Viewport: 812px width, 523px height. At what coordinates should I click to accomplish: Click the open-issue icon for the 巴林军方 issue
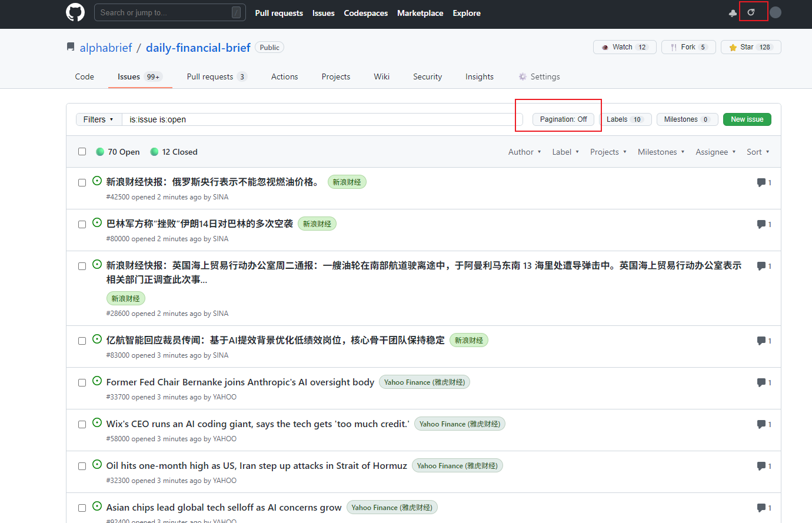click(x=97, y=223)
